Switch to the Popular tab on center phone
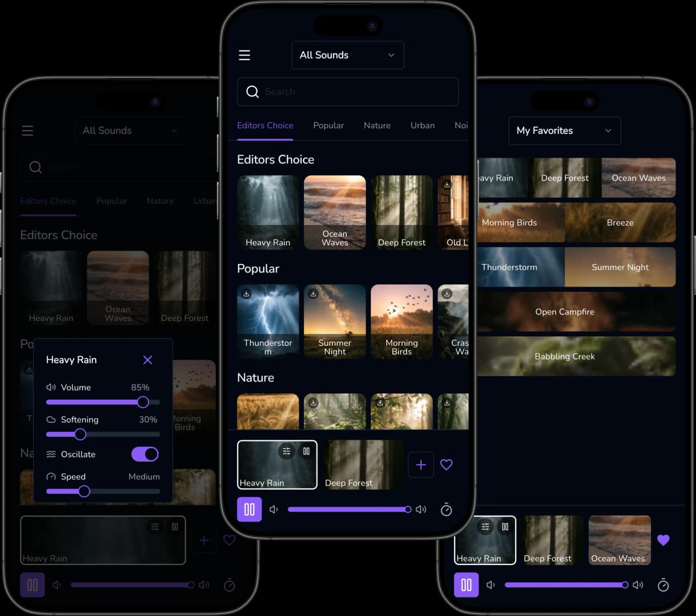Screen dimensions: 696x616 [x=328, y=125]
